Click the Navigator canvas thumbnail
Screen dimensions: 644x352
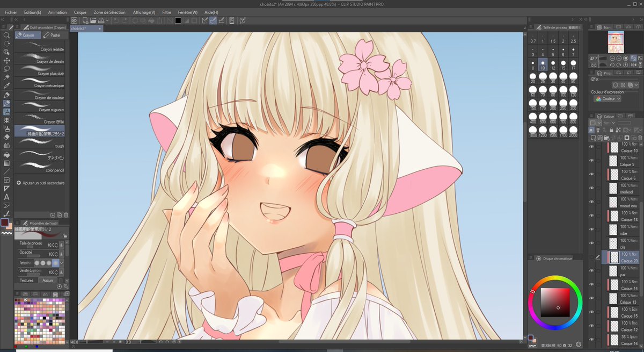(616, 42)
